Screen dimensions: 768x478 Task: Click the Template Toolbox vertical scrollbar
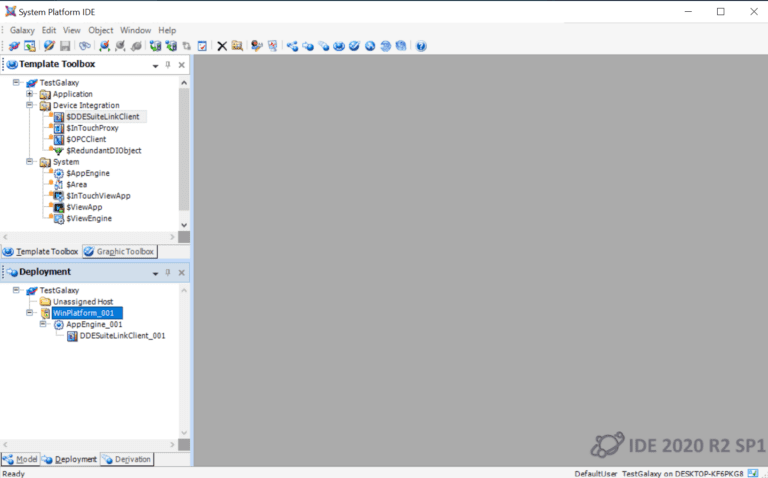(x=184, y=149)
